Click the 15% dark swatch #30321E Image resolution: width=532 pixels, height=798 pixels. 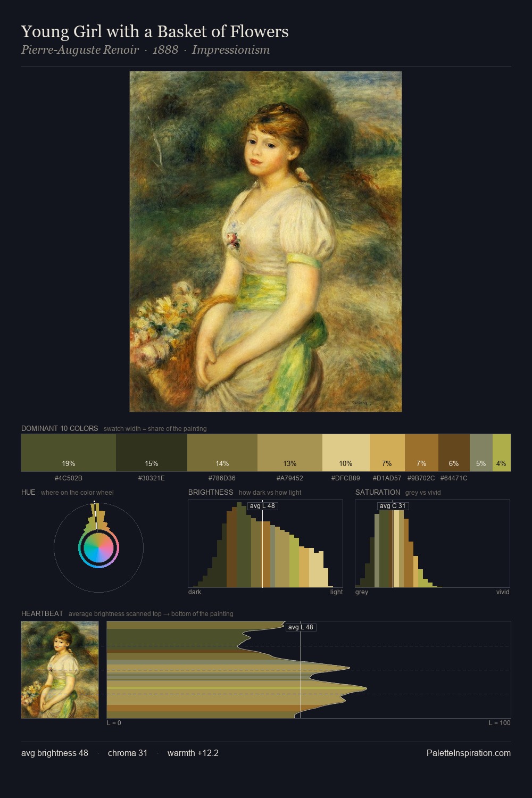coord(152,453)
